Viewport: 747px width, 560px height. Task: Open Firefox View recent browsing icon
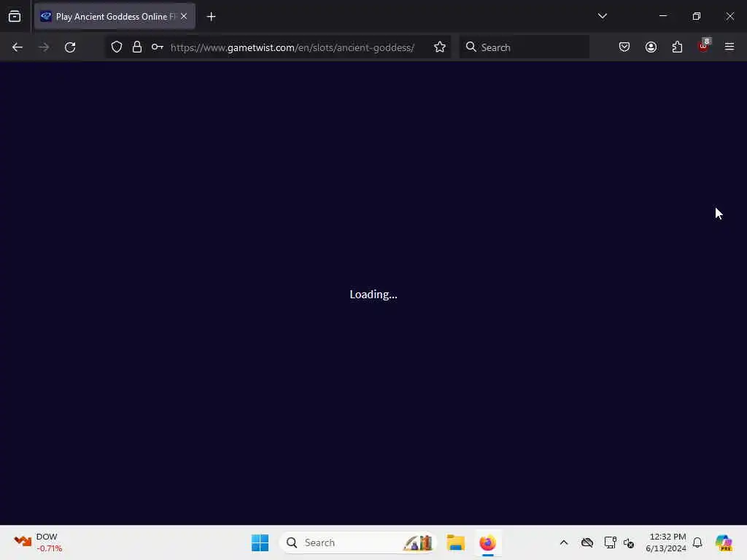click(15, 17)
